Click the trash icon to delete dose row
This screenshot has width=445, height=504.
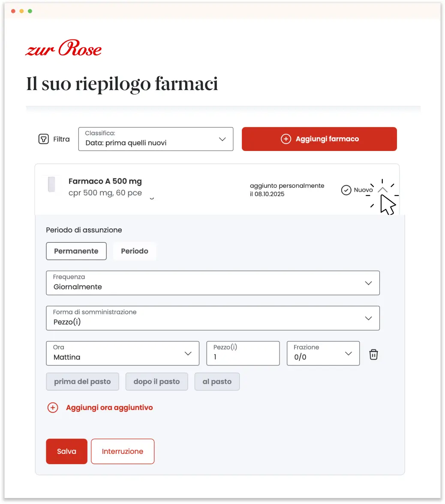pyautogui.click(x=373, y=354)
